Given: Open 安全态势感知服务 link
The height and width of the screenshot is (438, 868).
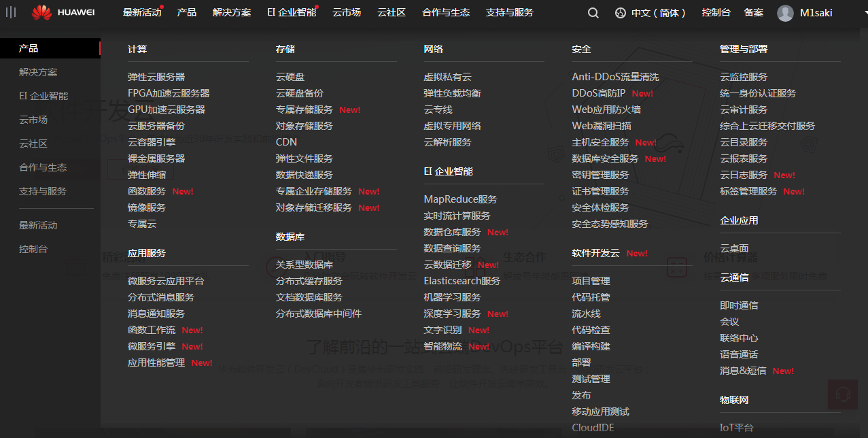Looking at the screenshot, I should click(610, 224).
